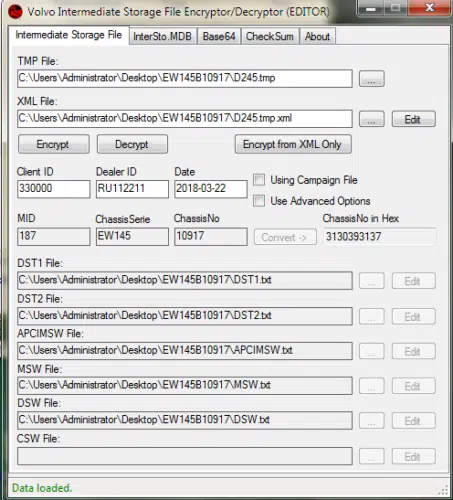Browse for the APCIMSW file
Viewport: 453px width, 500px height.
[372, 351]
